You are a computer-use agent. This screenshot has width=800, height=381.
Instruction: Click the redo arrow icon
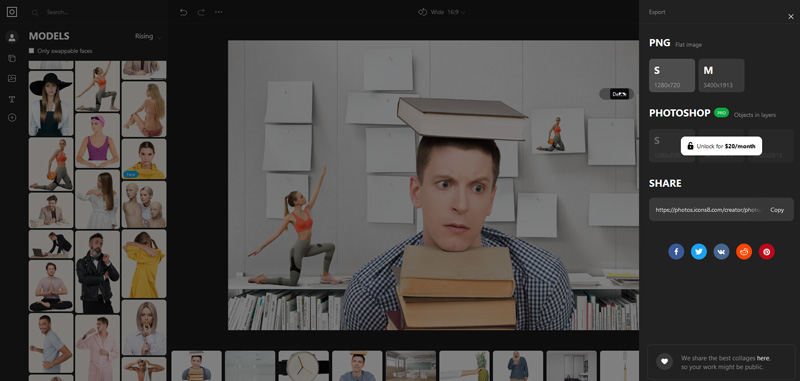pyautogui.click(x=201, y=12)
